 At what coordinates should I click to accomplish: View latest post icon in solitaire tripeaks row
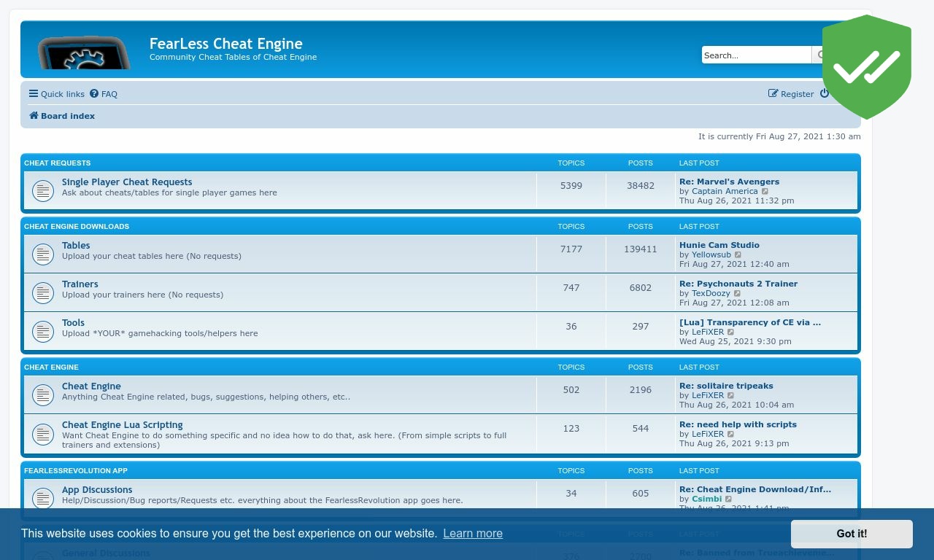pyautogui.click(x=731, y=396)
